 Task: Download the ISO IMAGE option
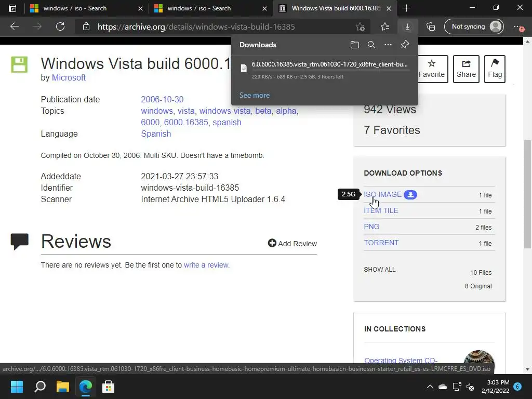pos(383,194)
